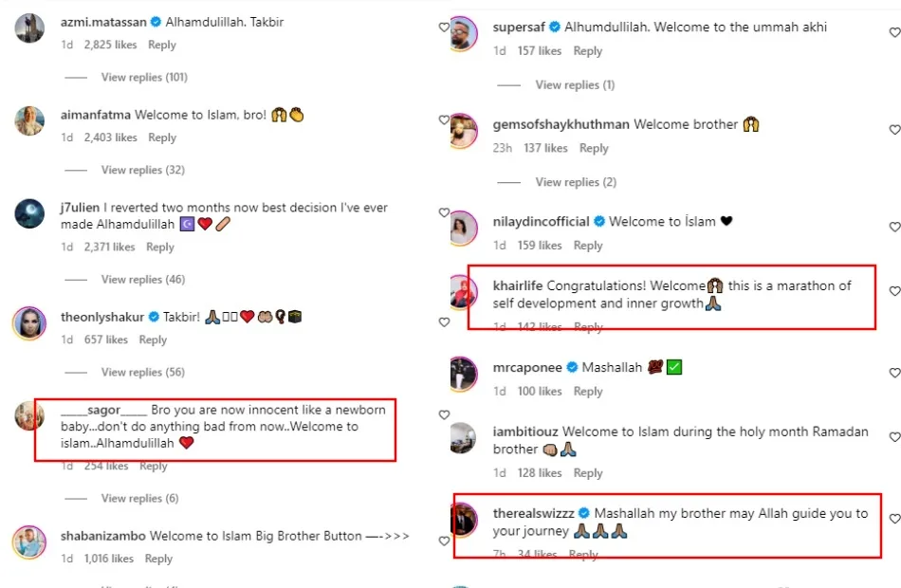Open supersaf username link

point(524,28)
